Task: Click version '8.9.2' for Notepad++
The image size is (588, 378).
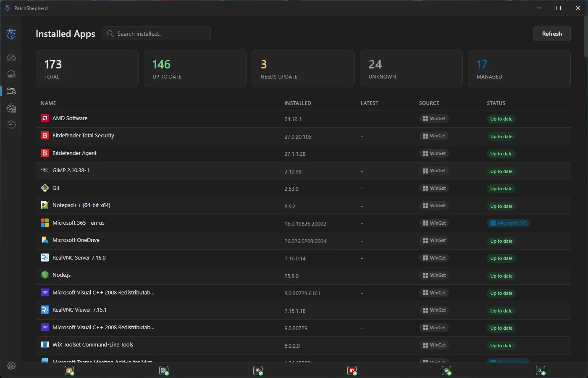Action: [290, 207]
